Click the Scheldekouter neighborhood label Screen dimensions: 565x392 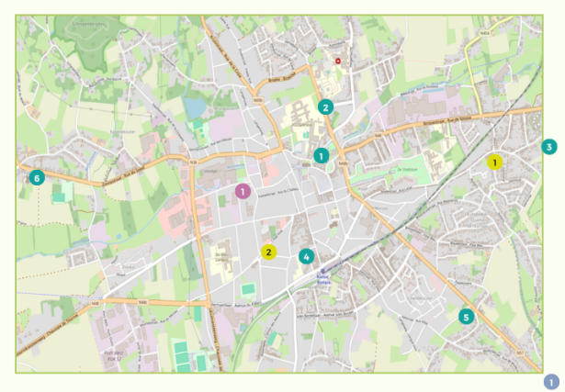(419, 298)
